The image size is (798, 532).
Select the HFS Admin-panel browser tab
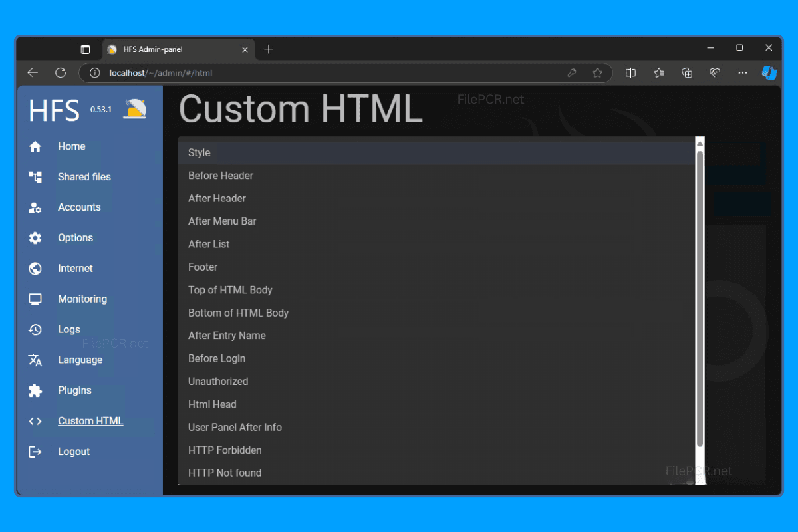click(x=179, y=49)
